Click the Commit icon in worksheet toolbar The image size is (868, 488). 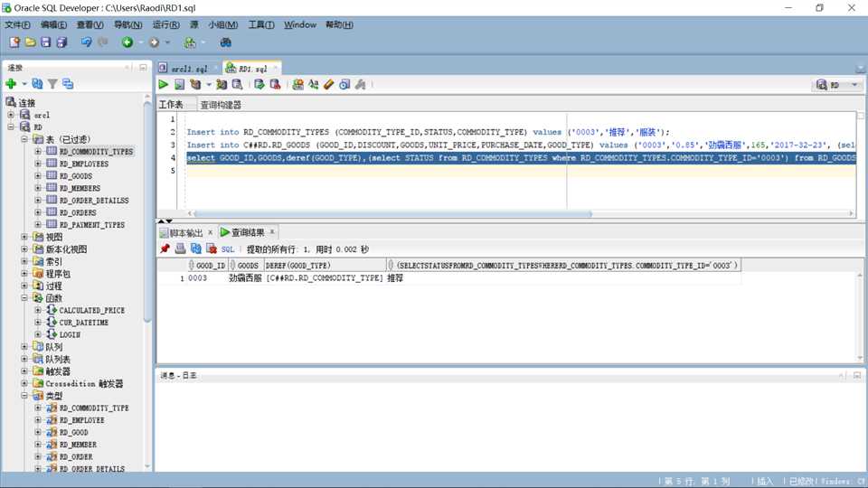259,84
